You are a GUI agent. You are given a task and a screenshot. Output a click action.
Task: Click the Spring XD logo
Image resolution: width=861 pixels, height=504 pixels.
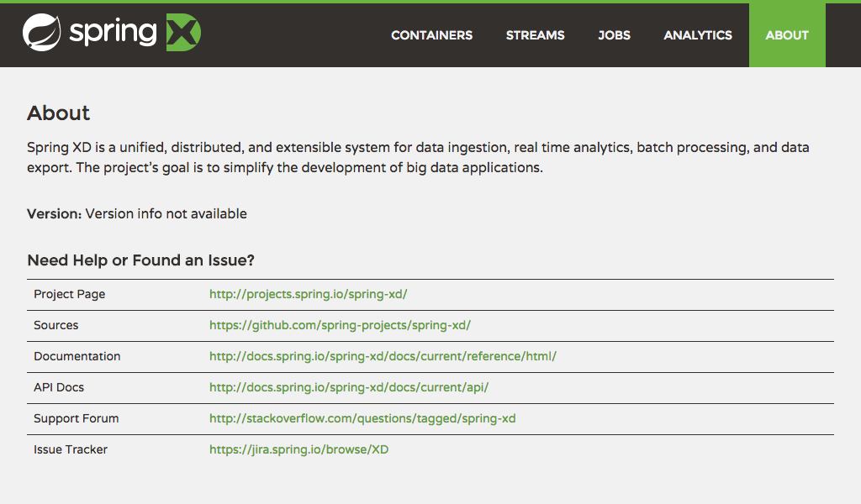coord(112,33)
